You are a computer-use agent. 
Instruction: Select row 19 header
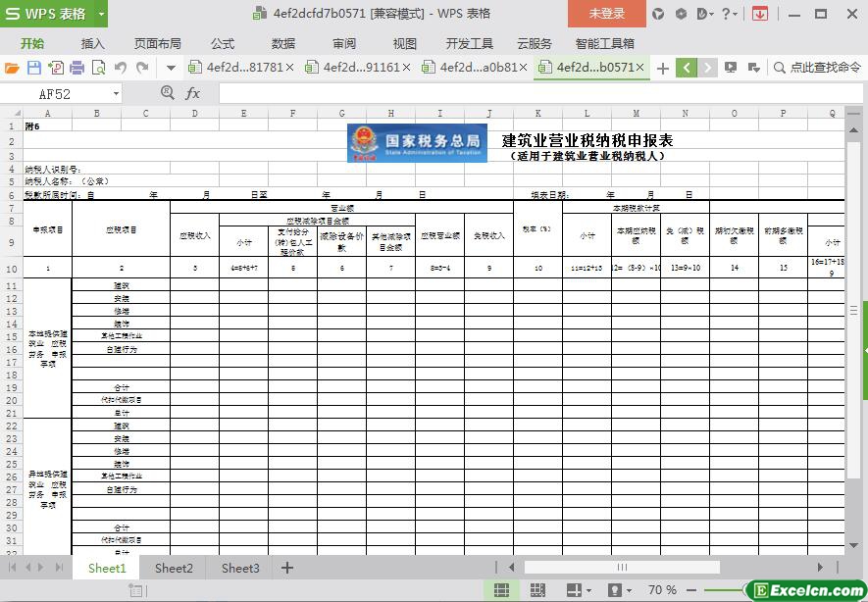tap(12, 387)
